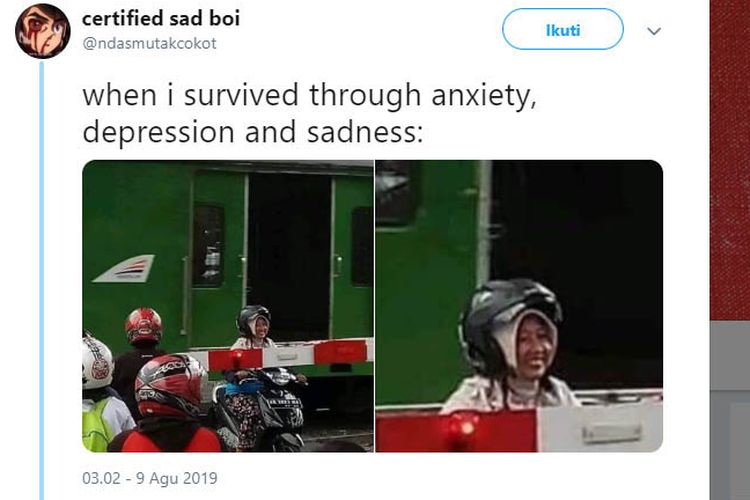Screen dimensions: 750x500
Task: Click the small red helmet near the train door
Action: pos(143,326)
